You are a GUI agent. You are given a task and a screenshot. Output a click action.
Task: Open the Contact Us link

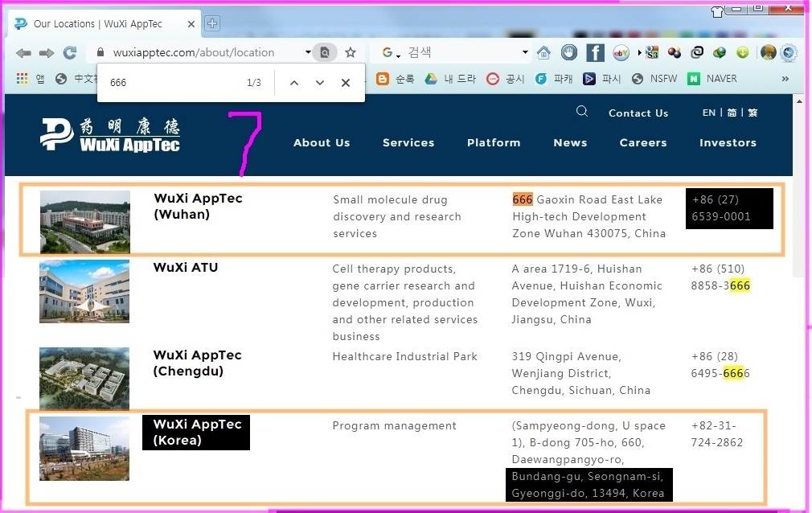pyautogui.click(x=638, y=113)
